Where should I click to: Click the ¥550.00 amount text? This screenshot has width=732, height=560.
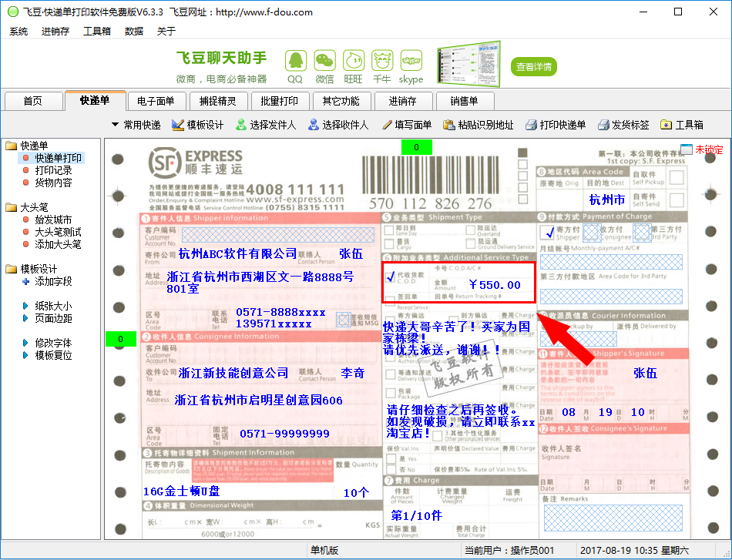[495, 285]
